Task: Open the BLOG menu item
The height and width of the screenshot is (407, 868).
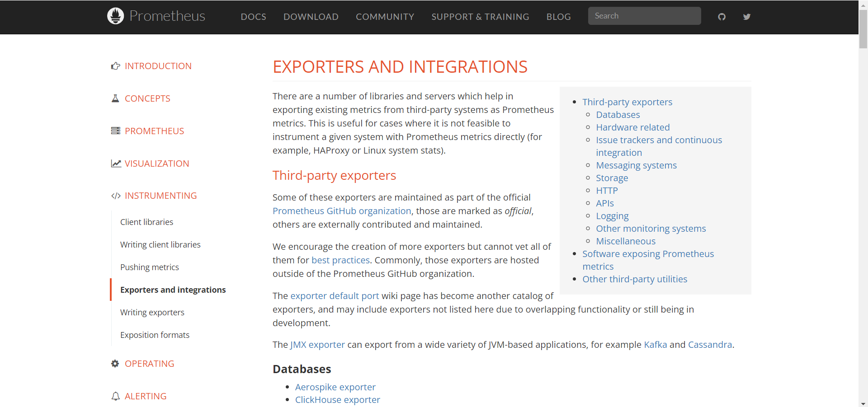Action: coord(558,17)
